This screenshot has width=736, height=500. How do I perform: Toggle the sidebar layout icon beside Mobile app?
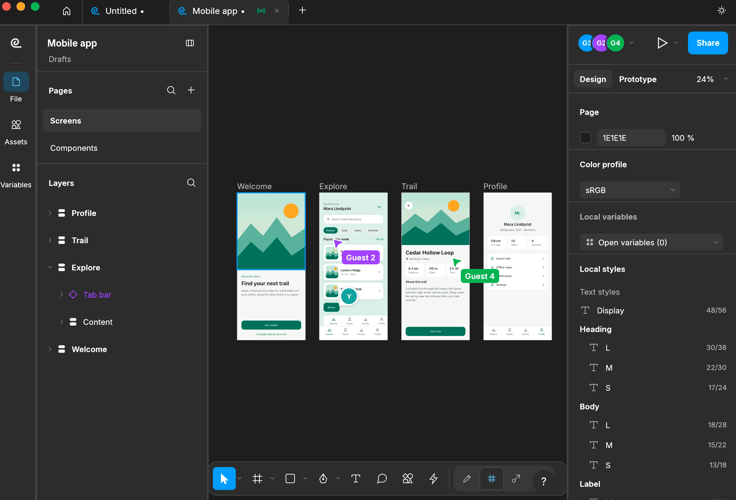(190, 43)
